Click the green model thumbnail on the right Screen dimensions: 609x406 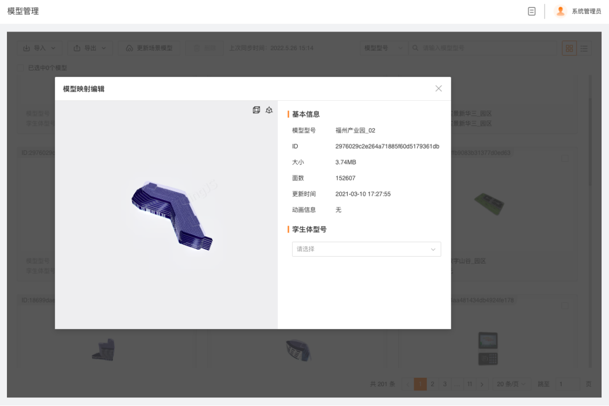[488, 203]
